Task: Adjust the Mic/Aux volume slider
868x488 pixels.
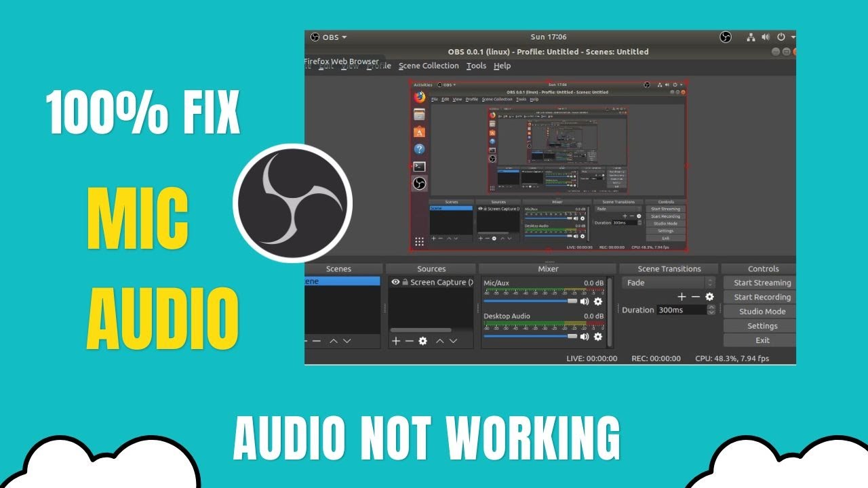Action: point(530,301)
